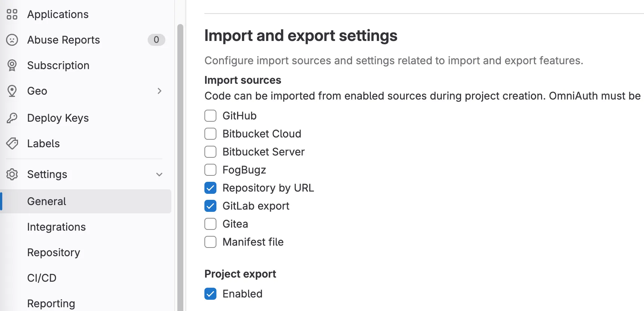644x311 pixels.
Task: Check the Gitea import source
Action: click(210, 224)
